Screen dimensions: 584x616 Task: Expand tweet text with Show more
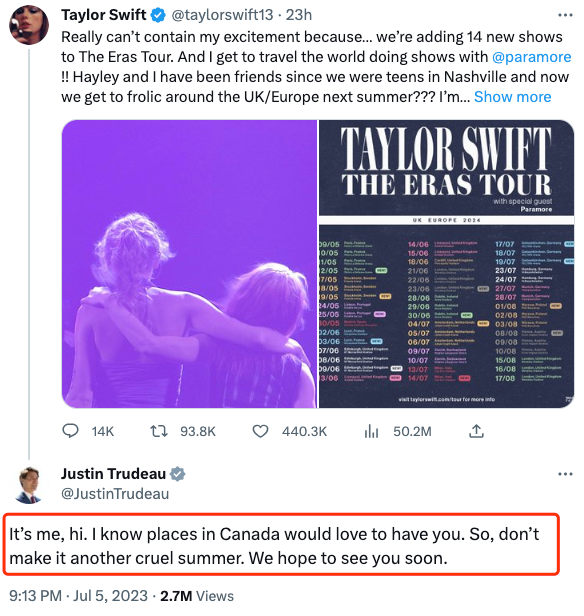(x=512, y=97)
